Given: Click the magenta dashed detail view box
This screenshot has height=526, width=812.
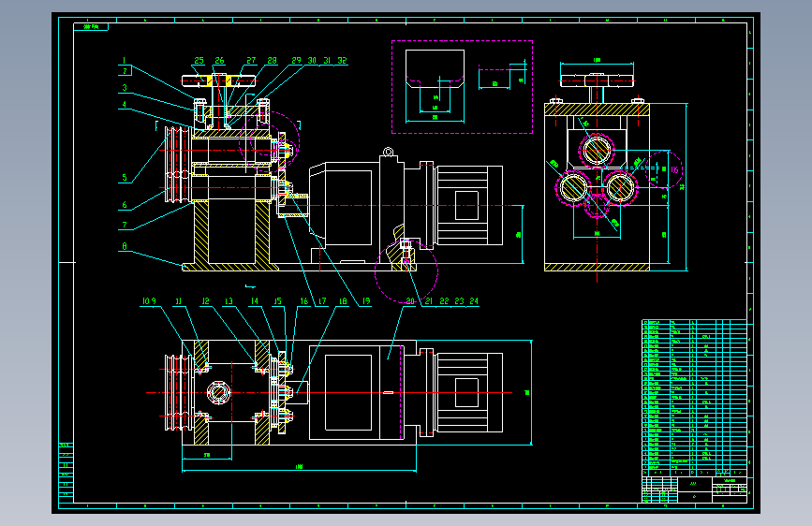Looking at the screenshot, I should tap(463, 87).
